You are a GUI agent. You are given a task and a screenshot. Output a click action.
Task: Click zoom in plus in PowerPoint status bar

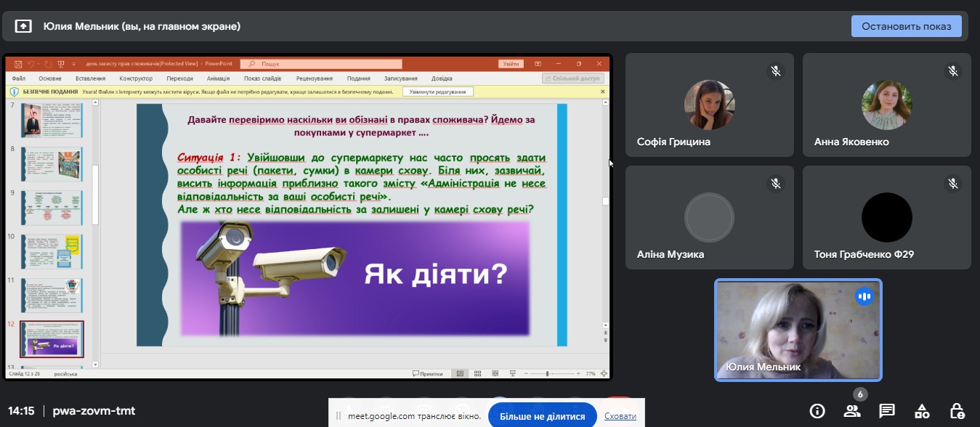tap(578, 373)
